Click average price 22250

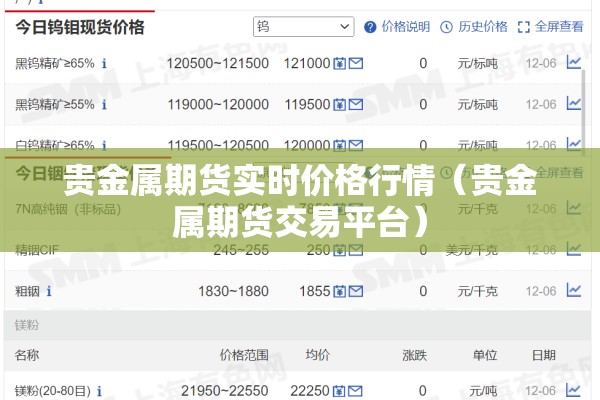(x=310, y=391)
